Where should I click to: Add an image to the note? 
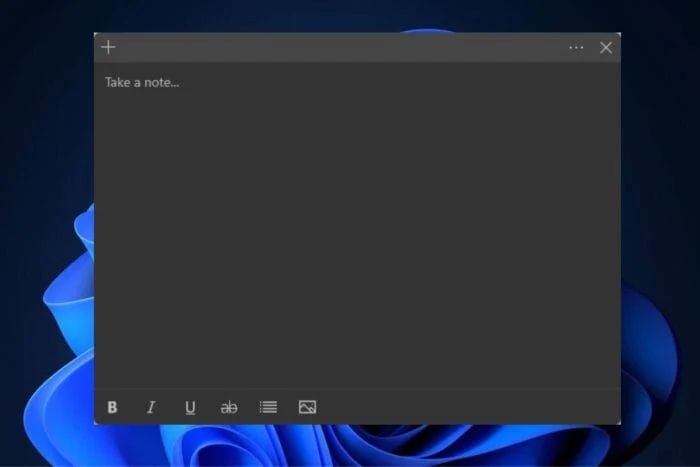point(307,407)
